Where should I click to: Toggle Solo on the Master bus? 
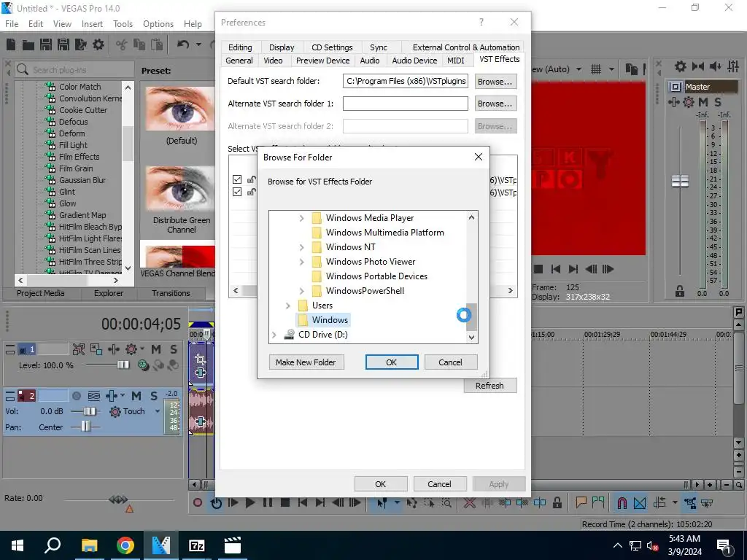tap(718, 102)
